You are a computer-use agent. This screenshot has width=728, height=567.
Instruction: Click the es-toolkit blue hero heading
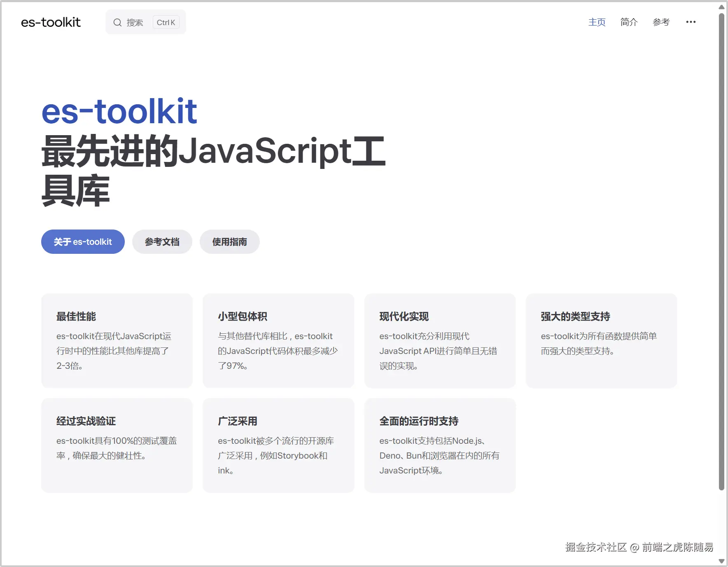[119, 112]
